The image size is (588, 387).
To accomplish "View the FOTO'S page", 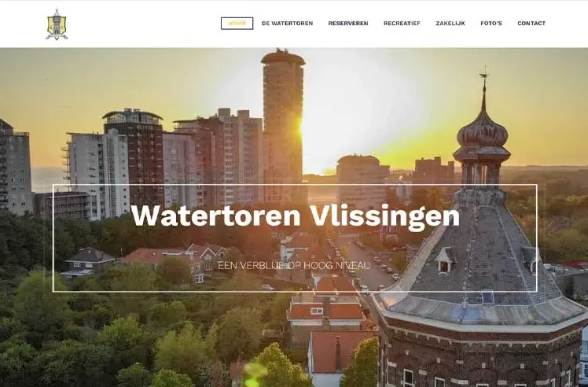I will pos(491,24).
